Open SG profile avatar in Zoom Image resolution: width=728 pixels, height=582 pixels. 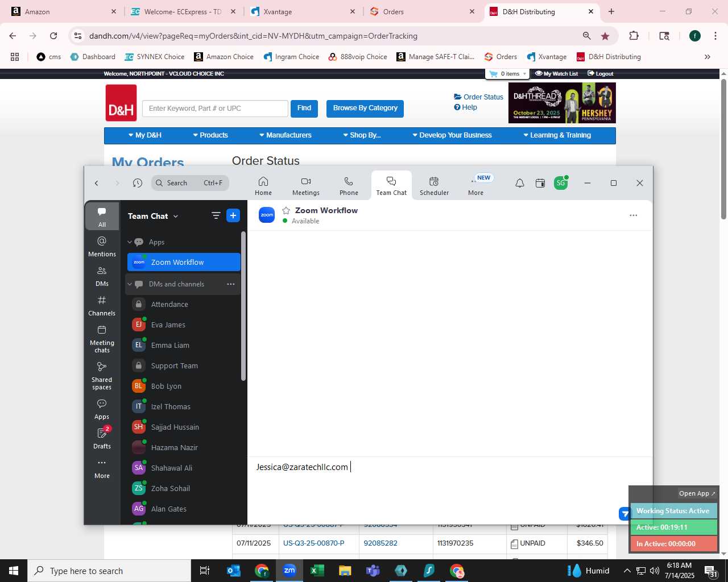(x=561, y=183)
